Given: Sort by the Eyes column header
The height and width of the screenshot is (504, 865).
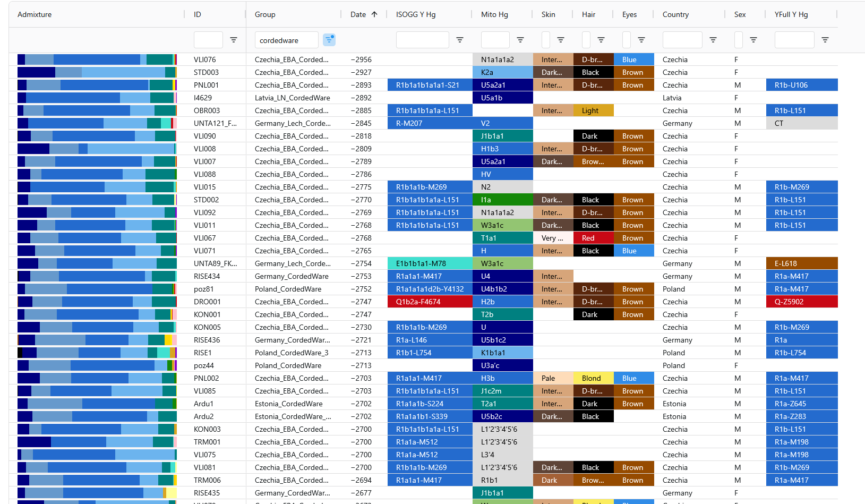Looking at the screenshot, I should tap(629, 14).
